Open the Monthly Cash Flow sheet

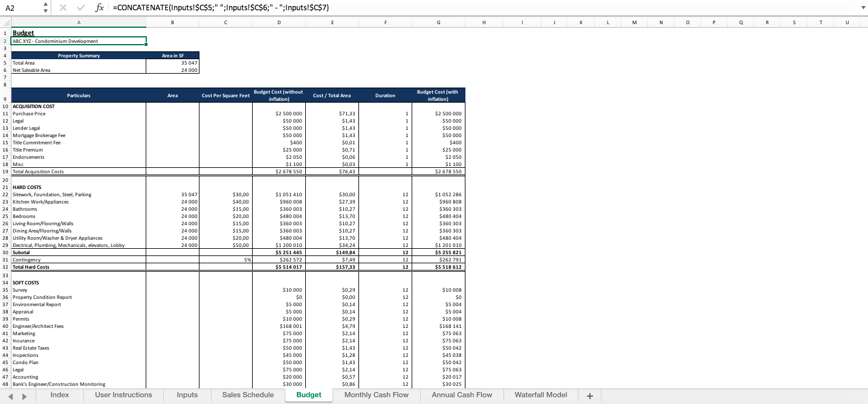[376, 396]
